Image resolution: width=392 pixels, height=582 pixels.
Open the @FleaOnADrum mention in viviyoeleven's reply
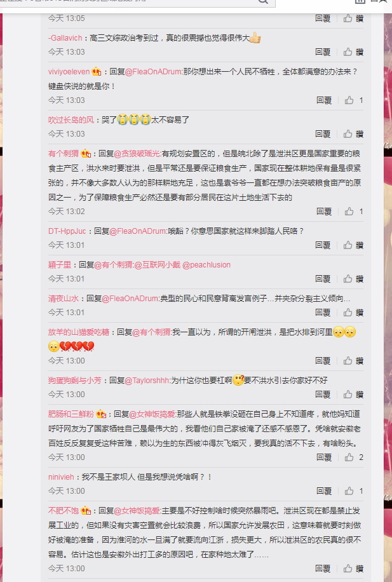point(154,72)
